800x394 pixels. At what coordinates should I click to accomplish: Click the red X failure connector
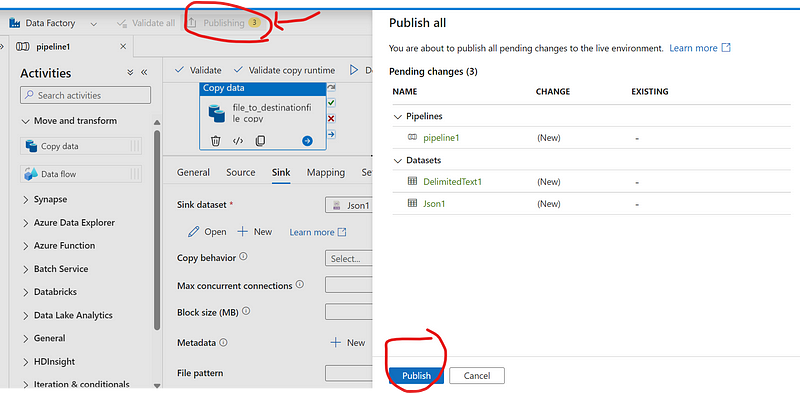tap(331, 118)
